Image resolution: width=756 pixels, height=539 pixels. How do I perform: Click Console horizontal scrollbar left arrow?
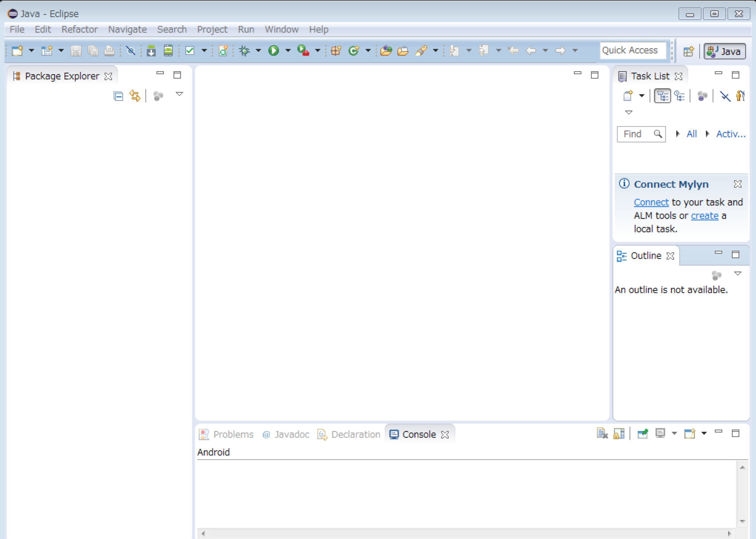(203, 533)
